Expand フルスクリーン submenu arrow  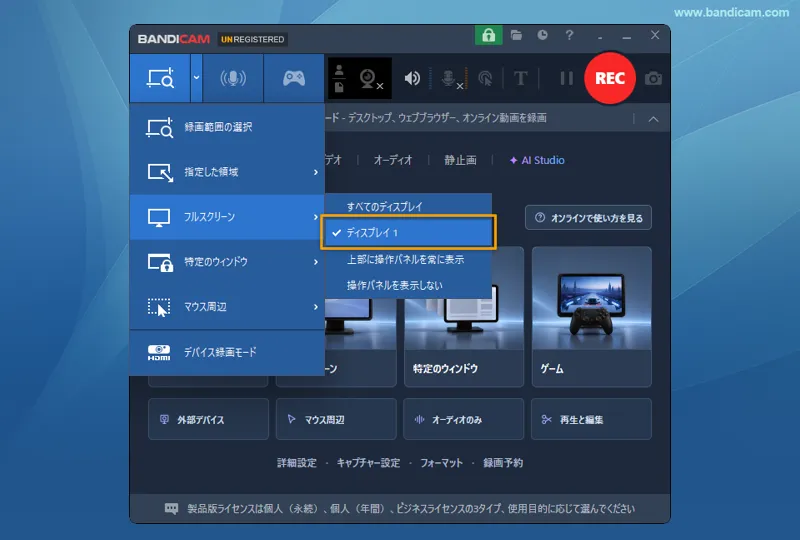click(316, 217)
